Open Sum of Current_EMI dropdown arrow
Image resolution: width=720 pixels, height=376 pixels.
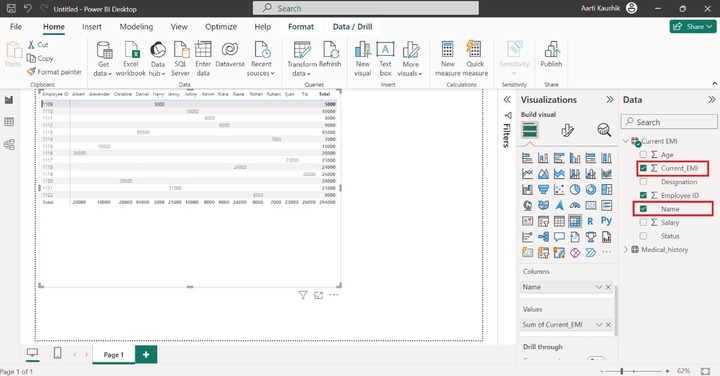599,325
